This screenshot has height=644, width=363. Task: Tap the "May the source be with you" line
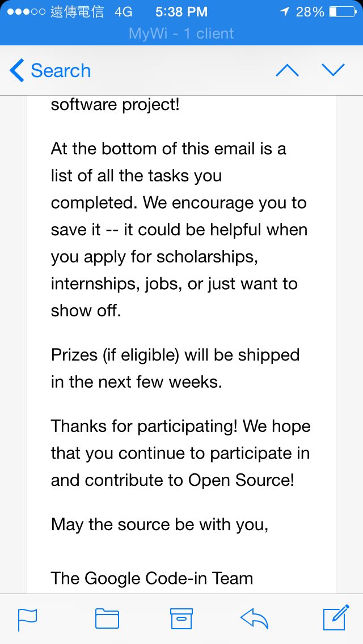pos(159,525)
